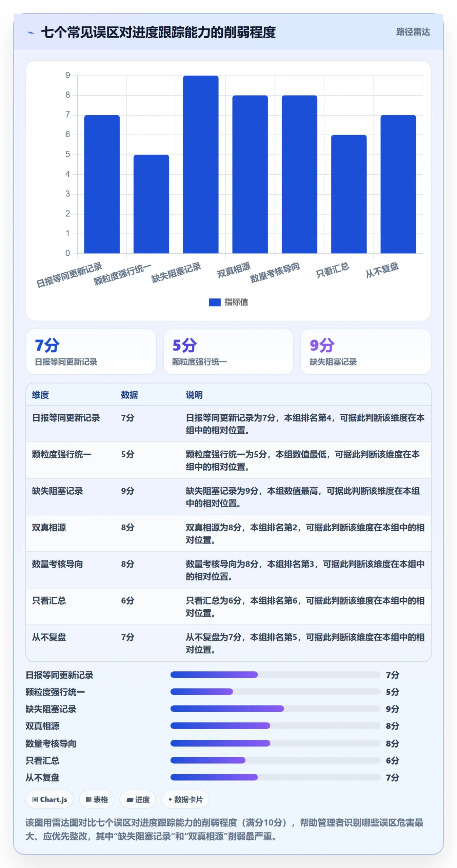Select table row cell 颗粒度强行统一
The image size is (457, 868).
click(x=61, y=454)
